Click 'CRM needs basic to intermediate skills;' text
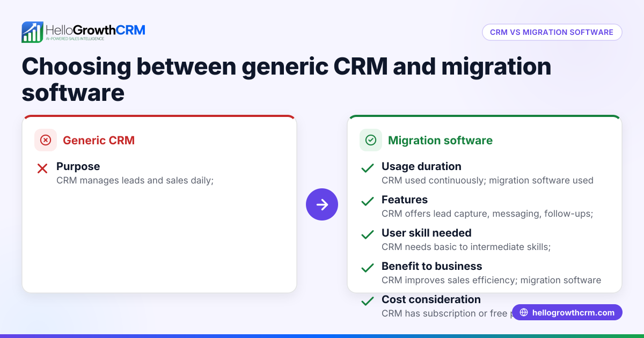This screenshot has height=338, width=644. point(466,247)
